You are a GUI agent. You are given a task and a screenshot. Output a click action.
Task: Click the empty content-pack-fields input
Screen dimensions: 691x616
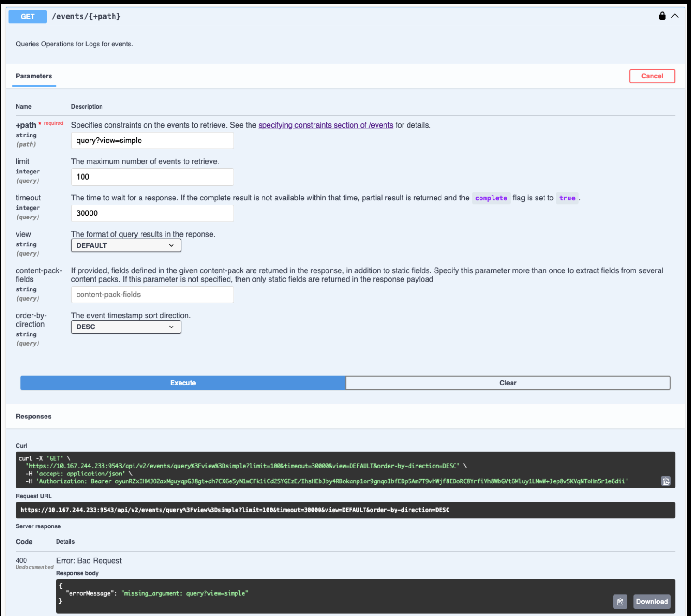(x=152, y=295)
